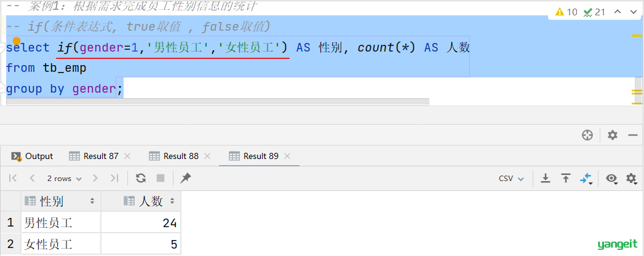
Task: Click the orange intention bulb in editor
Action: pyautogui.click(x=17, y=41)
